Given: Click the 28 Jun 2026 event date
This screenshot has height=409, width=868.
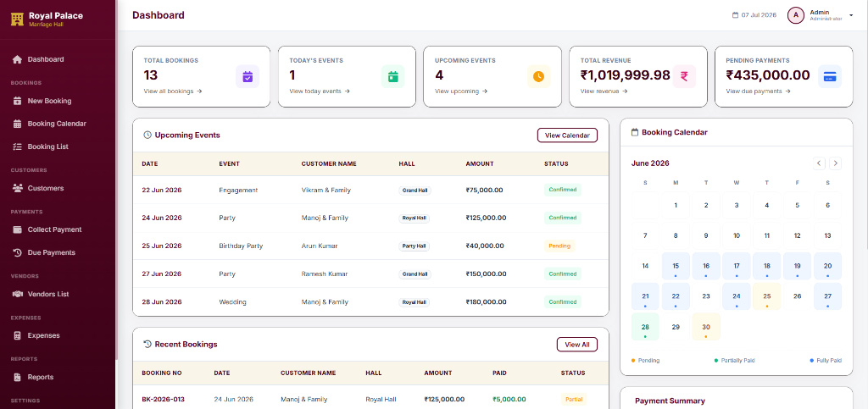Looking at the screenshot, I should (x=162, y=302).
